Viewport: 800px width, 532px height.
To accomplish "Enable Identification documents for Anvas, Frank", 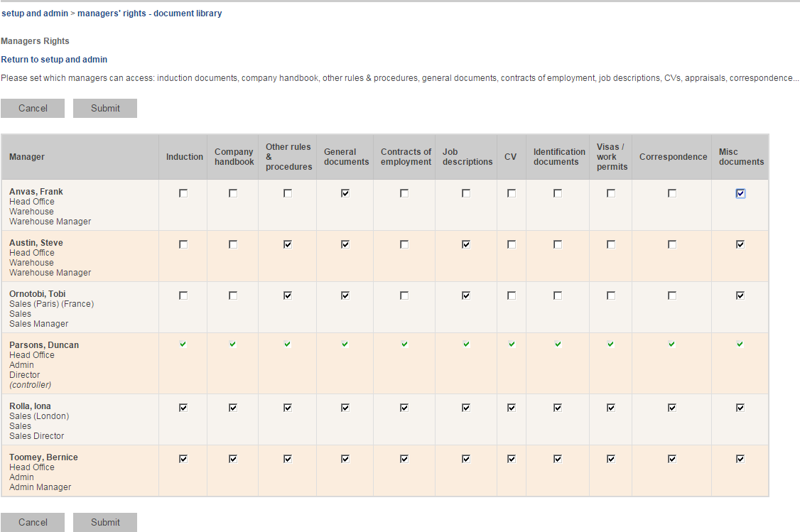I will pyautogui.click(x=558, y=193).
